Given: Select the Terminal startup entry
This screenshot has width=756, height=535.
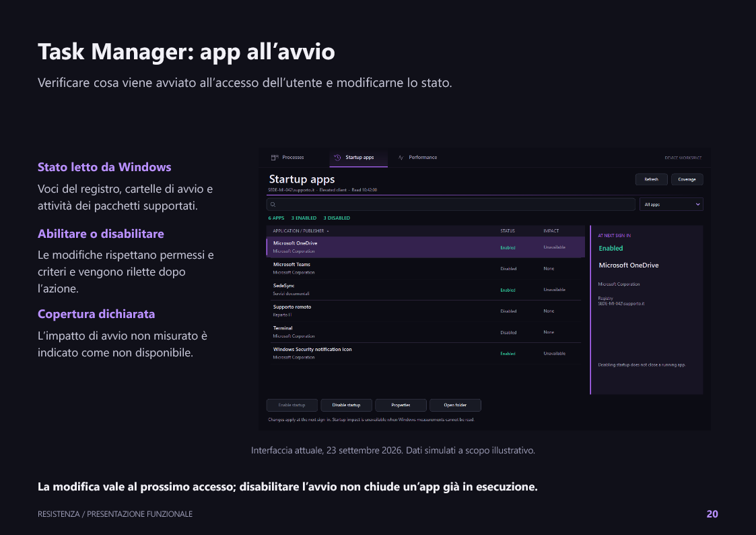Looking at the screenshot, I should coord(425,332).
